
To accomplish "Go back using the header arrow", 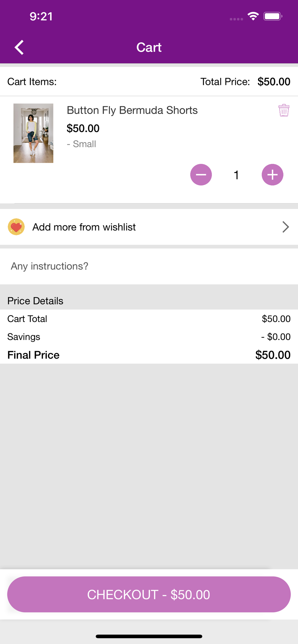I will (19, 47).
